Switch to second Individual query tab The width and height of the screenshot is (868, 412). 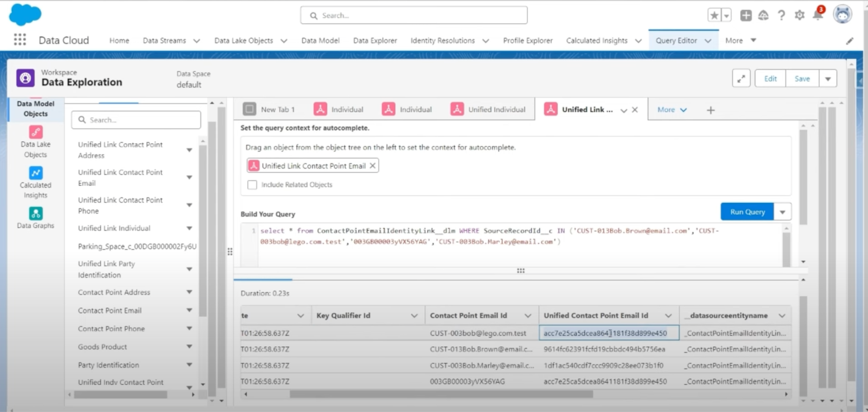pyautogui.click(x=407, y=109)
